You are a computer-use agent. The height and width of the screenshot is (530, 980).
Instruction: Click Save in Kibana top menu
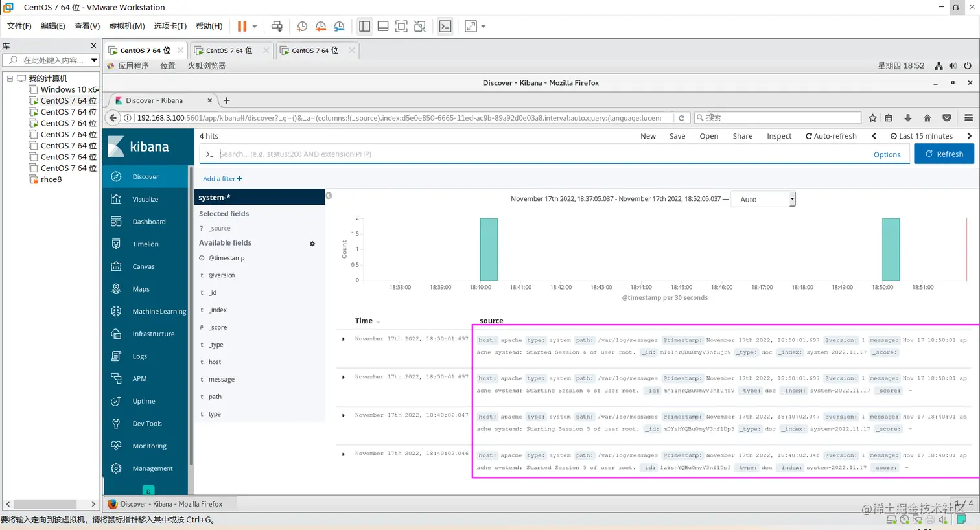click(x=677, y=136)
